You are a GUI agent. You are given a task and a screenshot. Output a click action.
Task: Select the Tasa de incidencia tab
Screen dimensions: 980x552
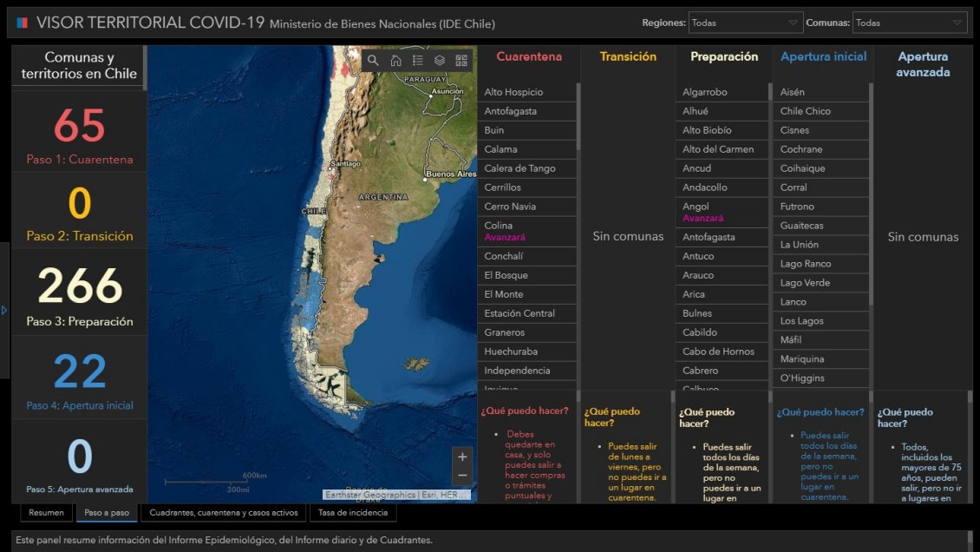353,513
